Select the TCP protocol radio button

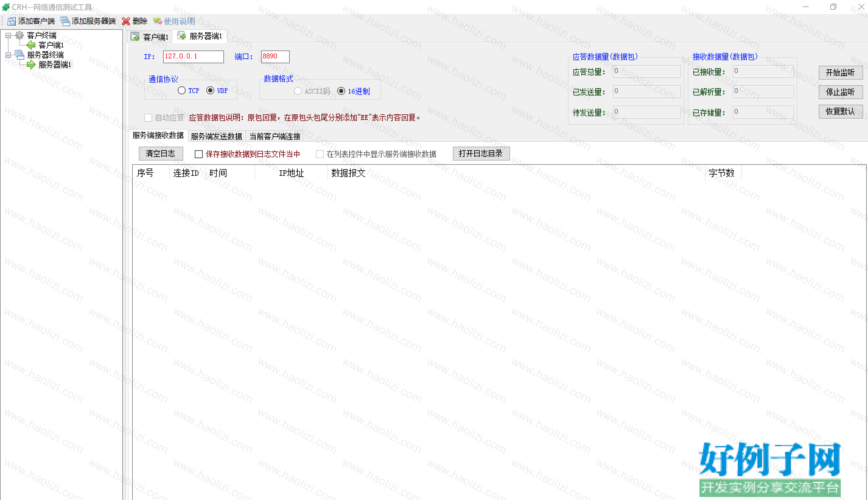(182, 90)
